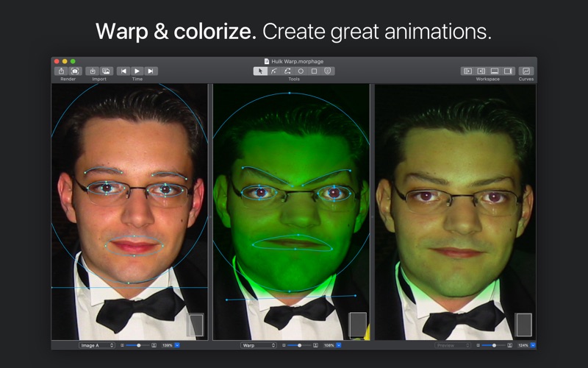This screenshot has height=368, width=588.
Task: Jump to the start of the timeline
Action: 123,71
